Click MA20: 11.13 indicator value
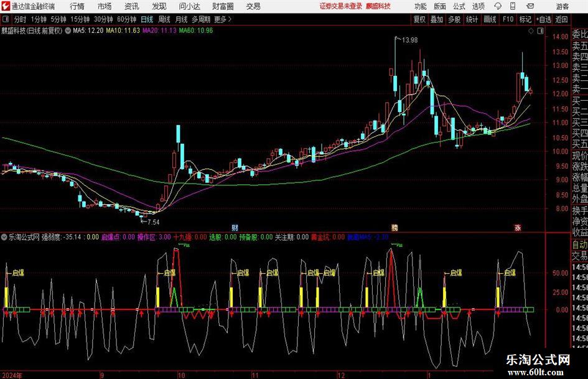588x379 pixels. (x=159, y=30)
